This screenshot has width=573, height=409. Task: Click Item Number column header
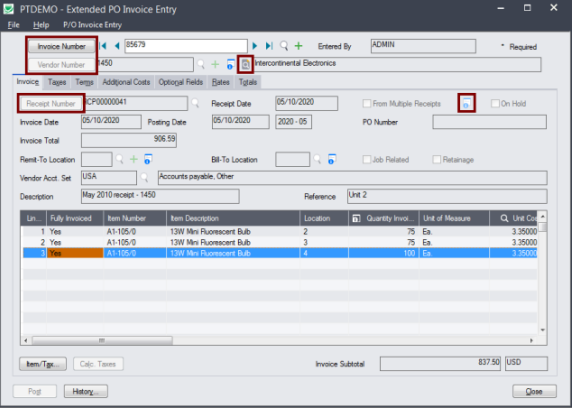point(135,218)
